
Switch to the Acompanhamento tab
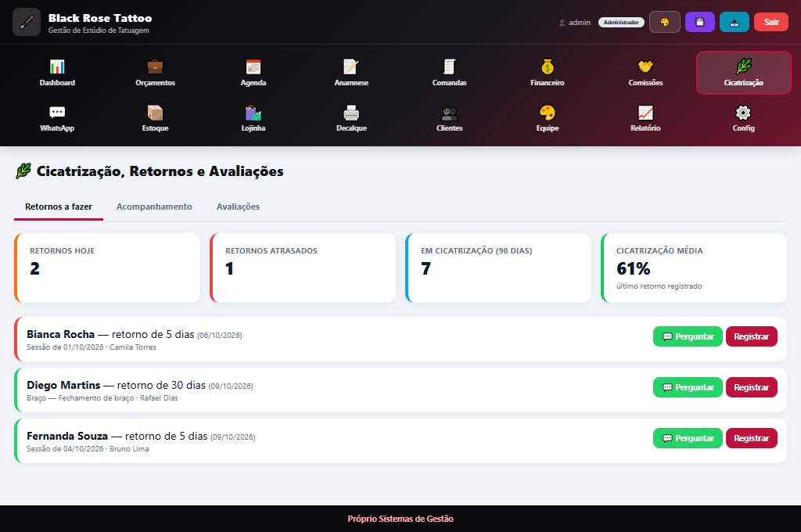154,207
